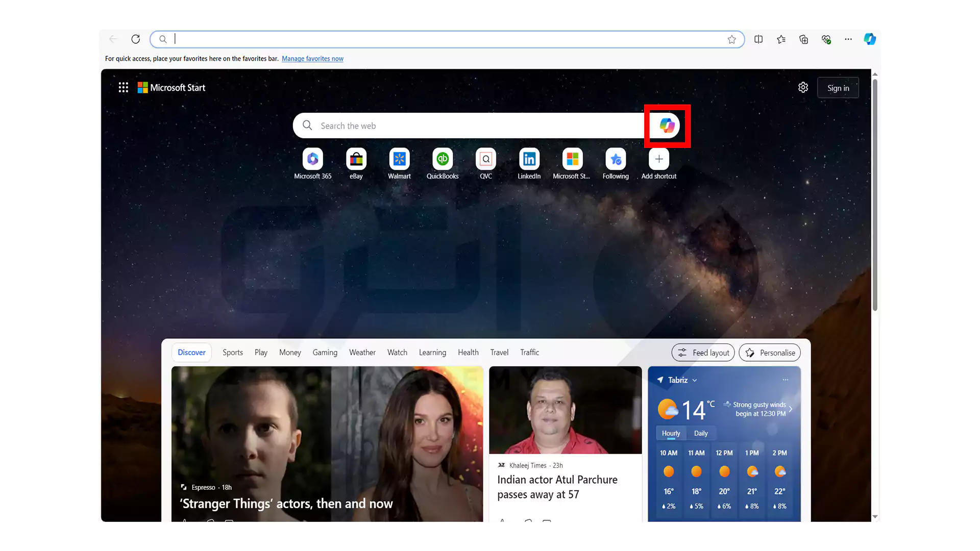This screenshot has height=551, width=980.
Task: Open Collections icon in toolbar
Action: click(803, 39)
